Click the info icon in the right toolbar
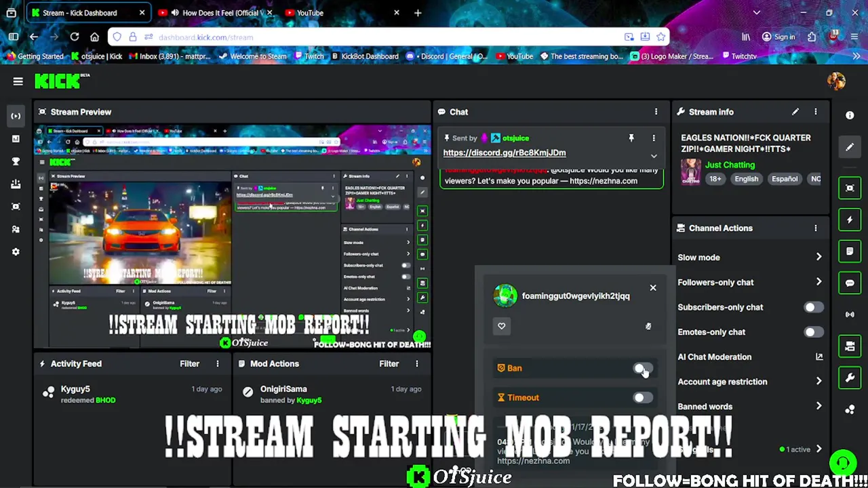The image size is (868, 488). click(850, 115)
